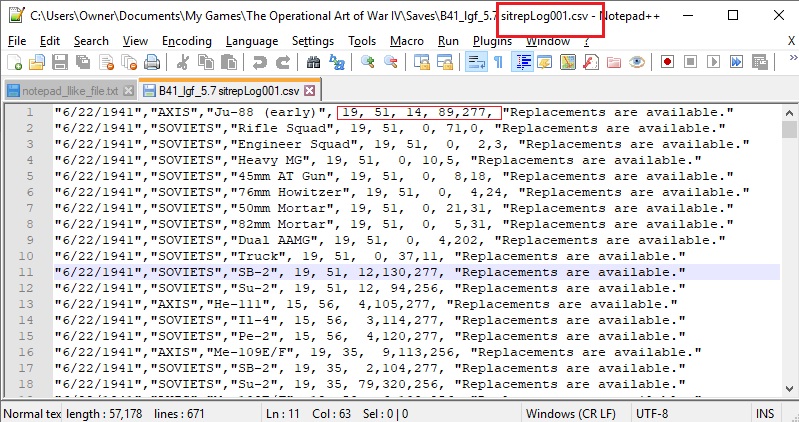Click the Print toolbar icon
The image size is (799, 422).
pyautogui.click(x=152, y=62)
